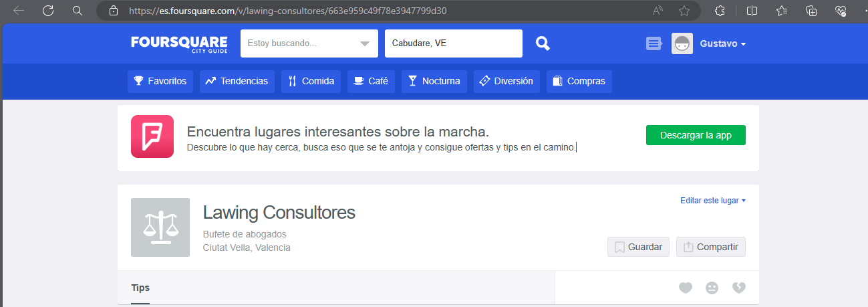Open Café category
Image resolution: width=868 pixels, height=307 pixels.
(x=372, y=81)
